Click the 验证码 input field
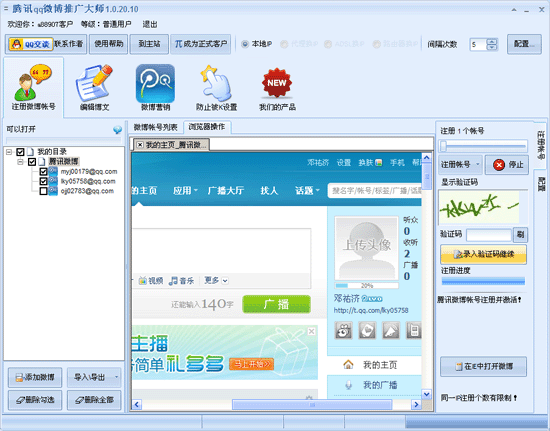The image size is (550, 431). (489, 235)
